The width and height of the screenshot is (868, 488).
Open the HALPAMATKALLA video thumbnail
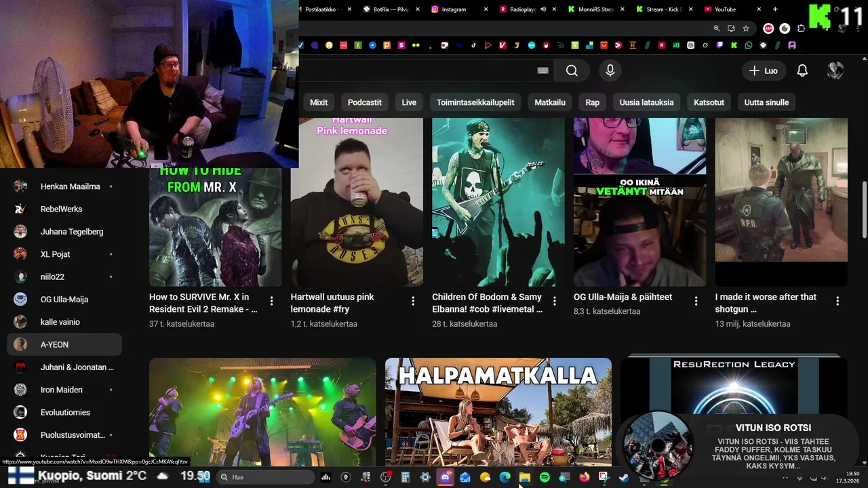tap(498, 412)
